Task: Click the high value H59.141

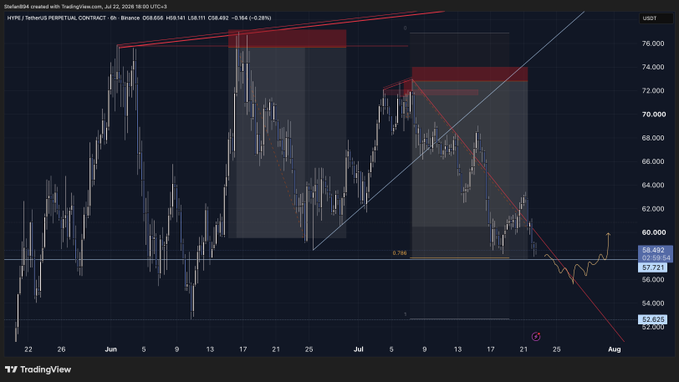Action: click(176, 18)
